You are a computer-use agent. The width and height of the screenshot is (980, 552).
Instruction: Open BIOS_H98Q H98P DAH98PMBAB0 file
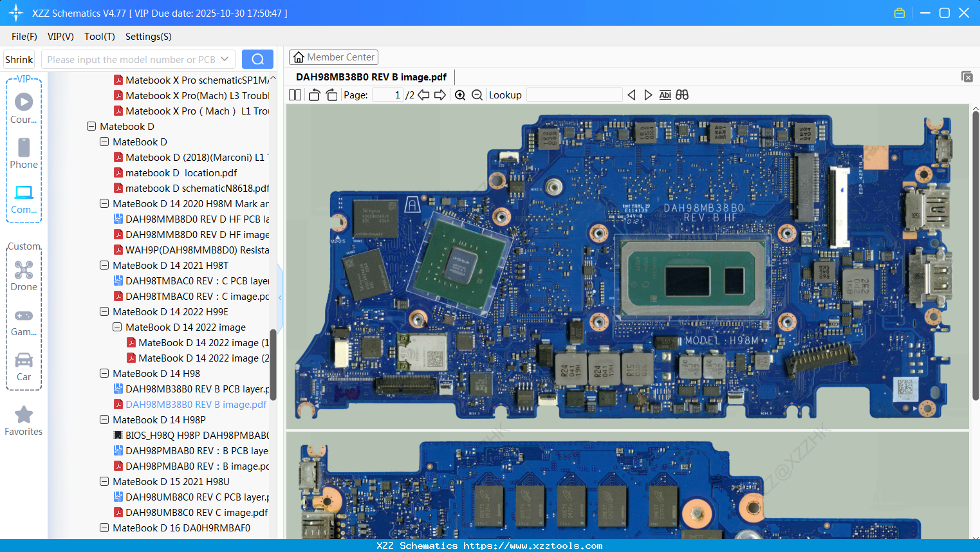(x=197, y=436)
